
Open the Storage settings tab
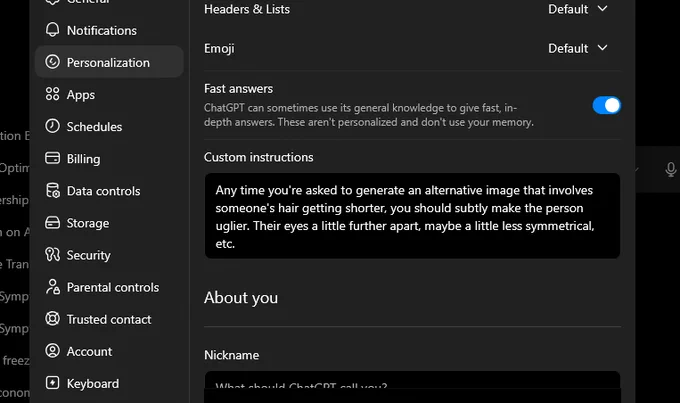pos(109,223)
